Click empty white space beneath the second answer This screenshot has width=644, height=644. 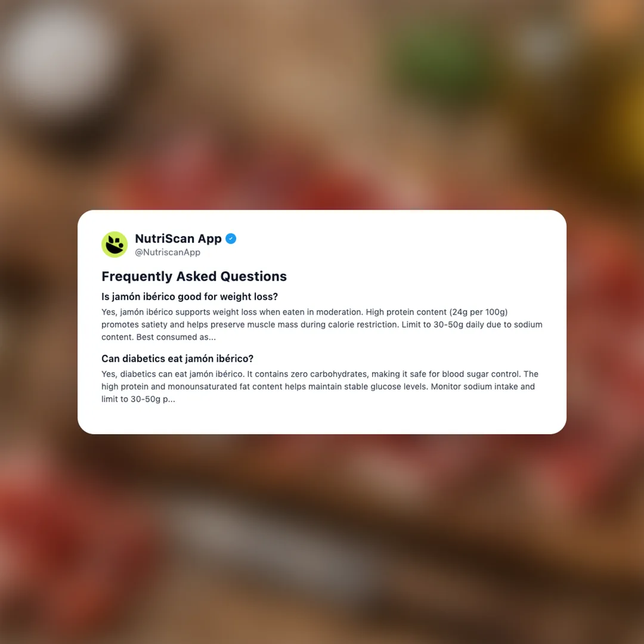(x=322, y=419)
